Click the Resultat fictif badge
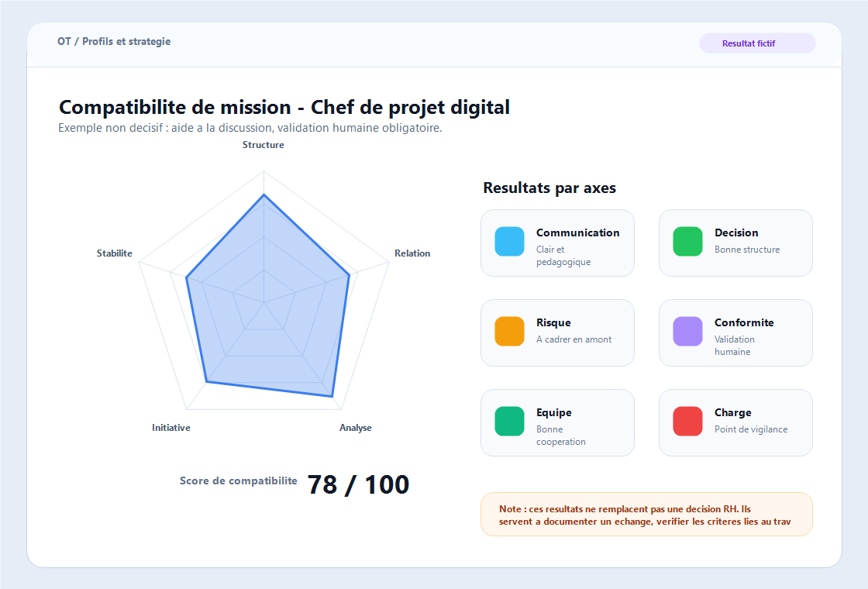Viewport: 868px width, 589px height. click(757, 43)
